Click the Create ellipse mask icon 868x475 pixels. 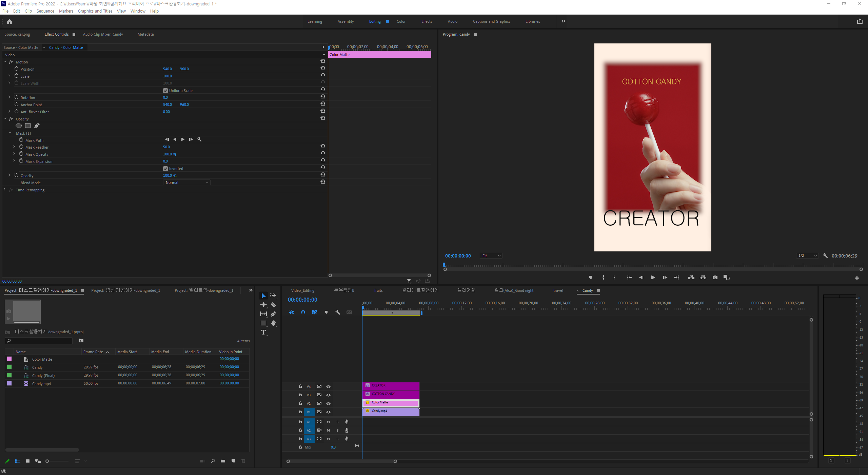[19, 126]
